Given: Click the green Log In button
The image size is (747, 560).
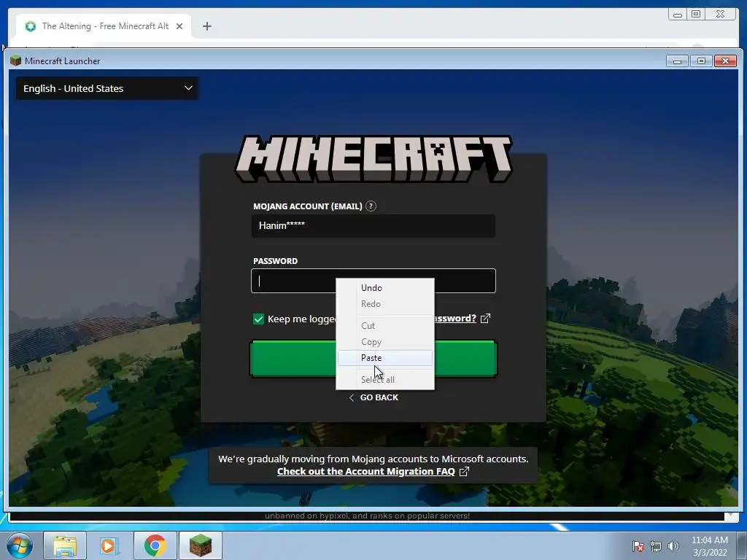Looking at the screenshot, I should tap(373, 359).
